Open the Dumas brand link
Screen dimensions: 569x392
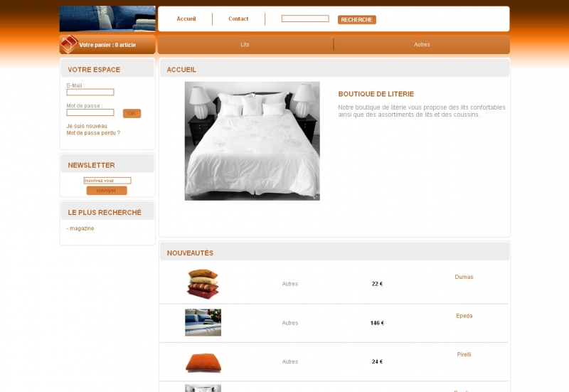(x=464, y=277)
